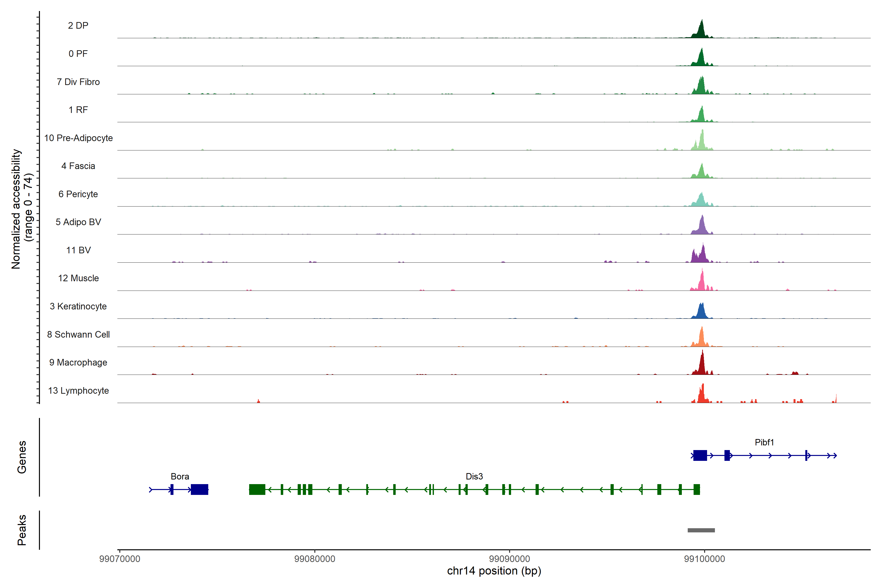Click the first Pibf1 exon block
The height and width of the screenshot is (588, 882).
pyautogui.click(x=700, y=455)
